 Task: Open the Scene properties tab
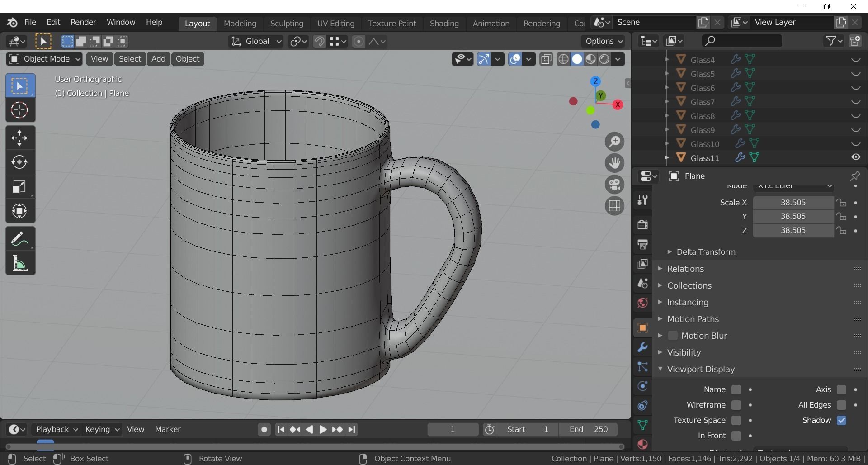coord(642,283)
